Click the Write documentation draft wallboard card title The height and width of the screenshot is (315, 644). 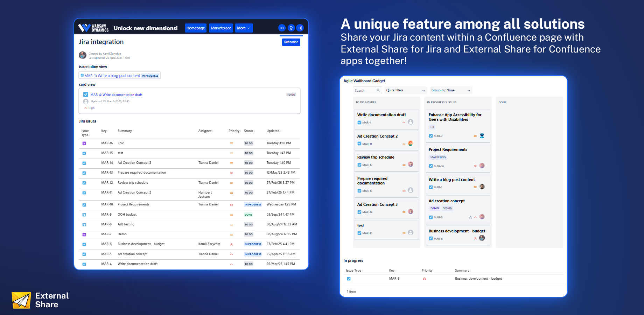point(381,115)
